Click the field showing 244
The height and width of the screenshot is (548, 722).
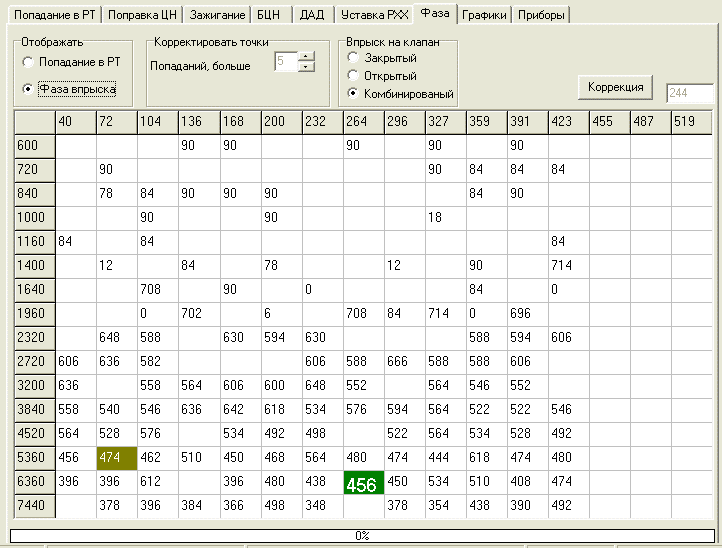(x=690, y=93)
